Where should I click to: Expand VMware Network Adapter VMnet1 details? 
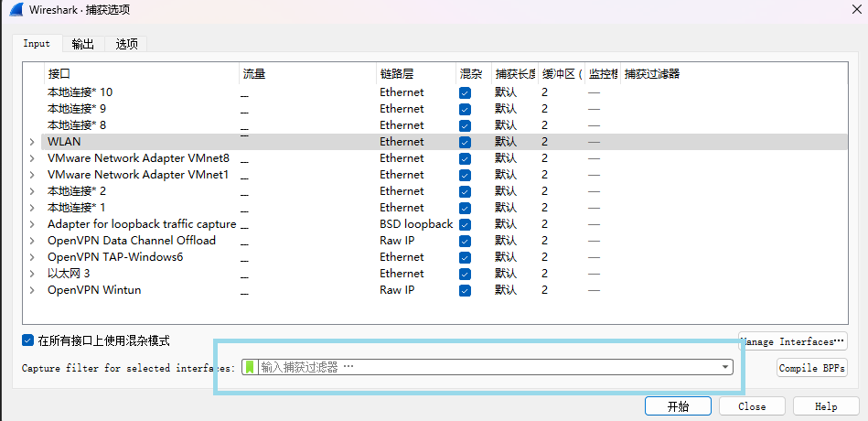coord(32,175)
